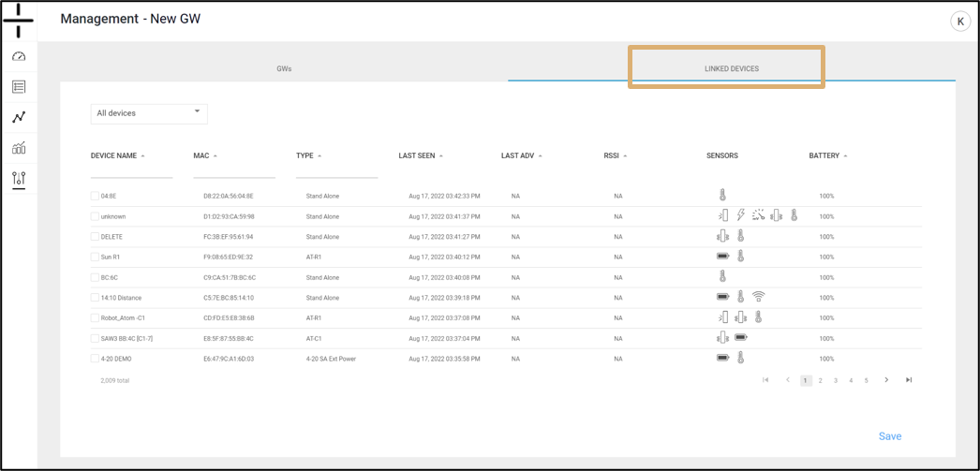
Task: Click temperature sensor icon in 04:8E row
Action: click(x=722, y=196)
